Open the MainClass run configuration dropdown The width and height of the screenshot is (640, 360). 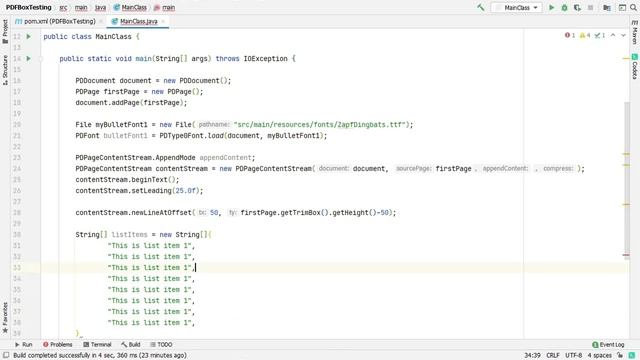(516, 7)
